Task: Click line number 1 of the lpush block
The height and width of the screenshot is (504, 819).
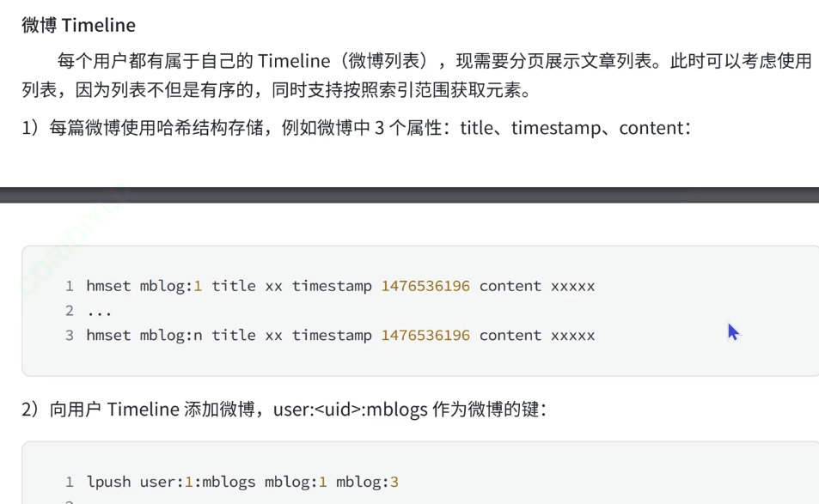Action: pyautogui.click(x=70, y=482)
